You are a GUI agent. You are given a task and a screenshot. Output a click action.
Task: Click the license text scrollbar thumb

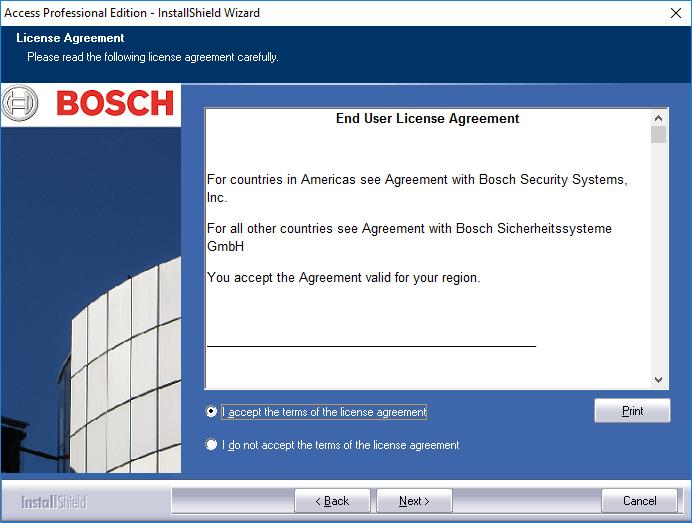click(x=658, y=135)
